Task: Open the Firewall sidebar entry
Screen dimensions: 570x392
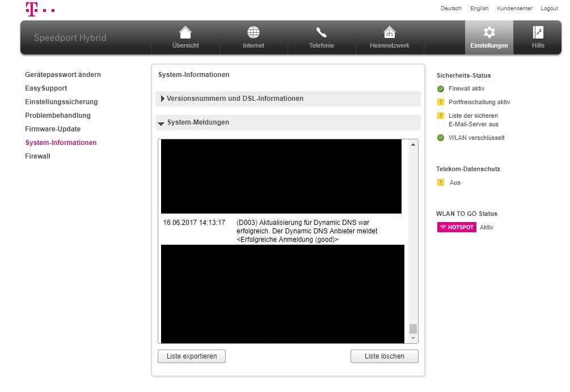Action: [x=37, y=156]
